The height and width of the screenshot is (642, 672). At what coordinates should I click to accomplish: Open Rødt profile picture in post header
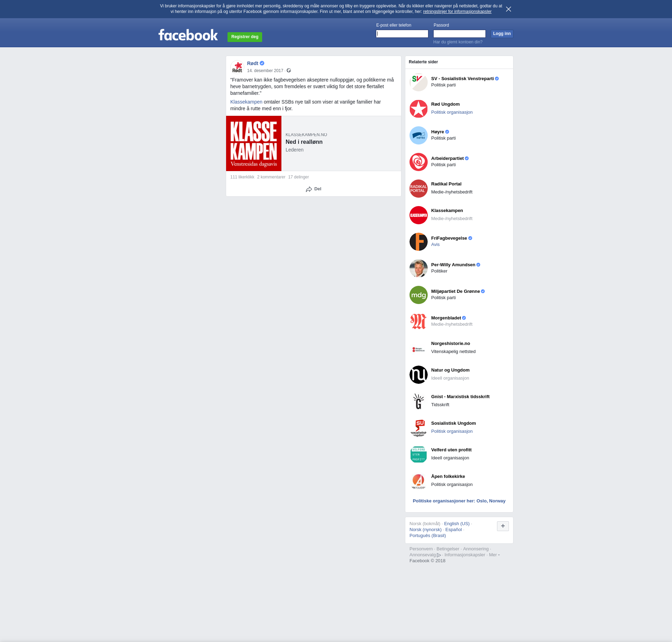pos(237,67)
